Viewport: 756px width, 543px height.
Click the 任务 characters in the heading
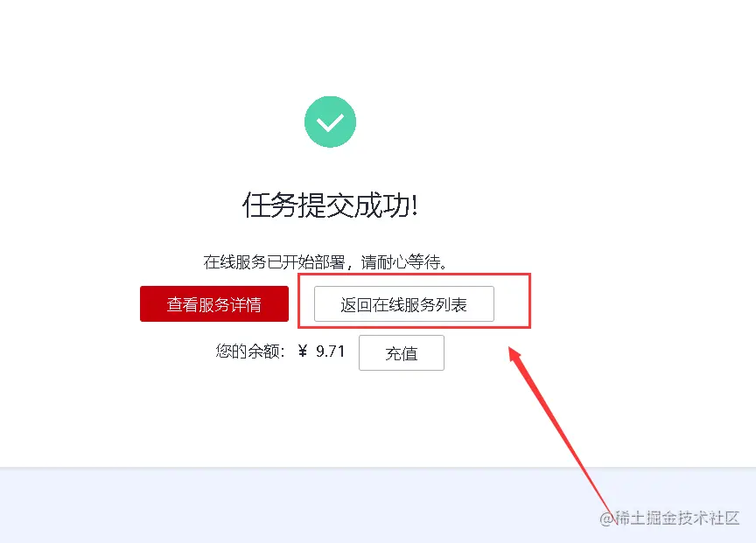(x=269, y=205)
